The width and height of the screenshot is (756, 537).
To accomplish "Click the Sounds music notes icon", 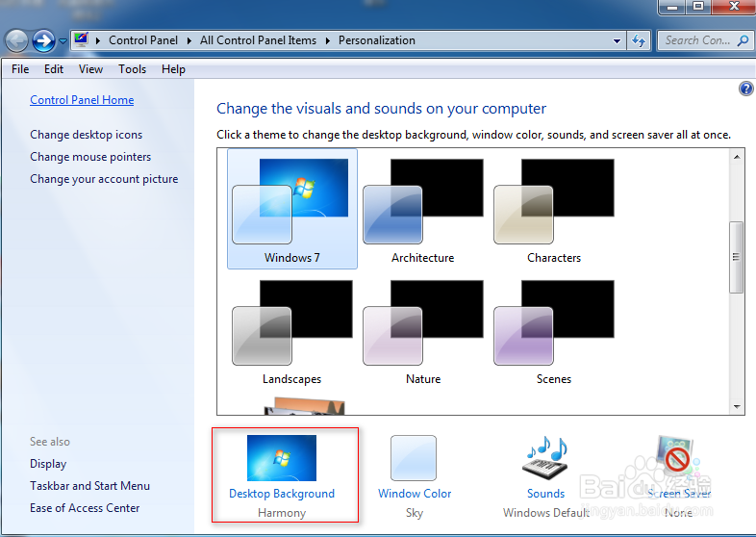I will pos(545,458).
